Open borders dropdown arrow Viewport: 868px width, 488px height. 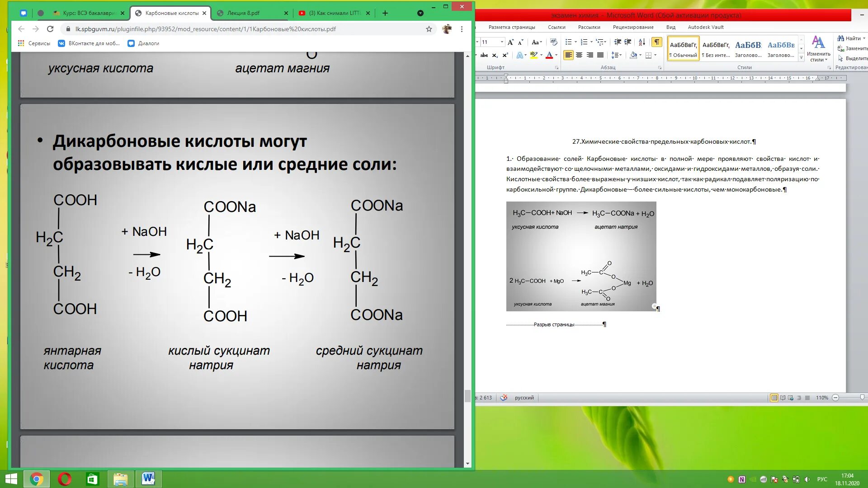(x=656, y=55)
